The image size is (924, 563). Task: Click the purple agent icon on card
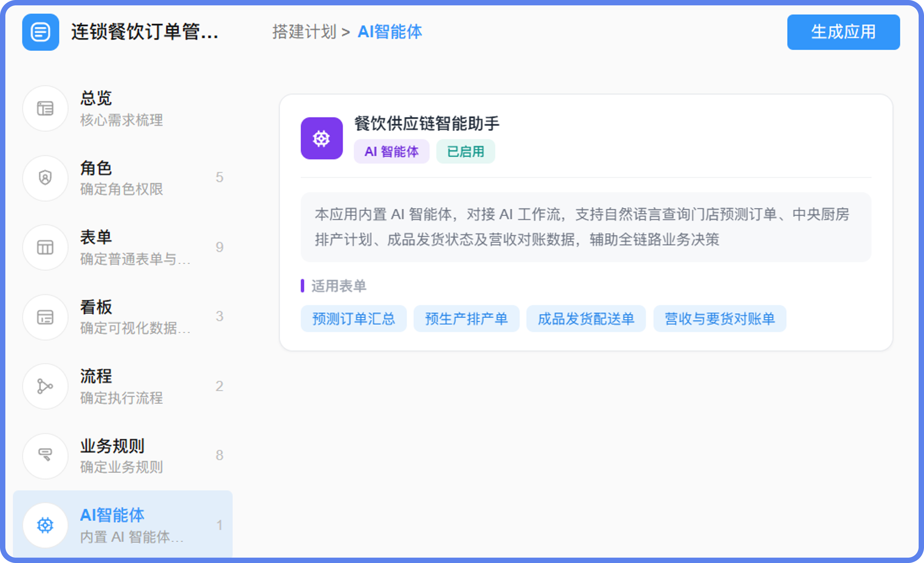322,138
